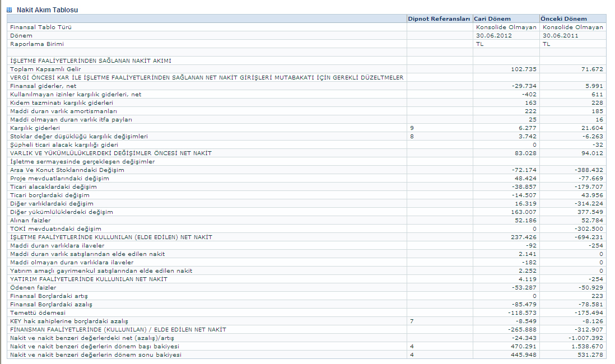Viewport: 615px width, 364px height.
Task: Click the Toplam Kapsamlı Gelir row
Action: click(46, 69)
